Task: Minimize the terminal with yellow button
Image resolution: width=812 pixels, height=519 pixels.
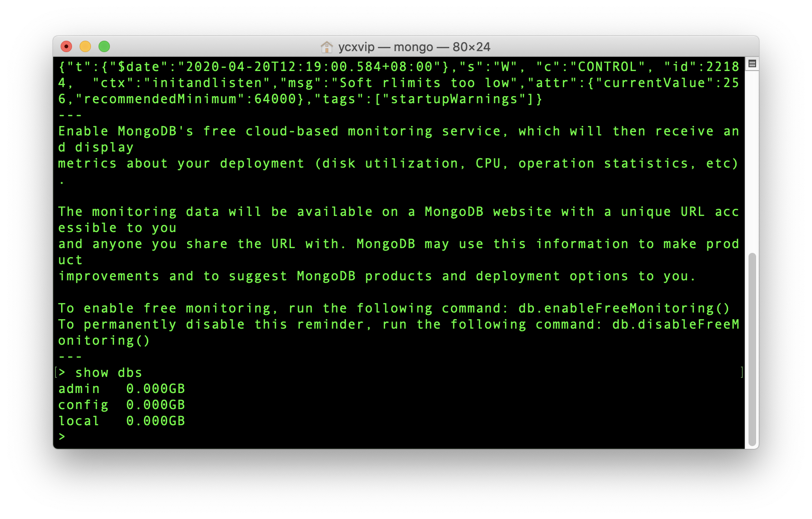Action: tap(85, 46)
